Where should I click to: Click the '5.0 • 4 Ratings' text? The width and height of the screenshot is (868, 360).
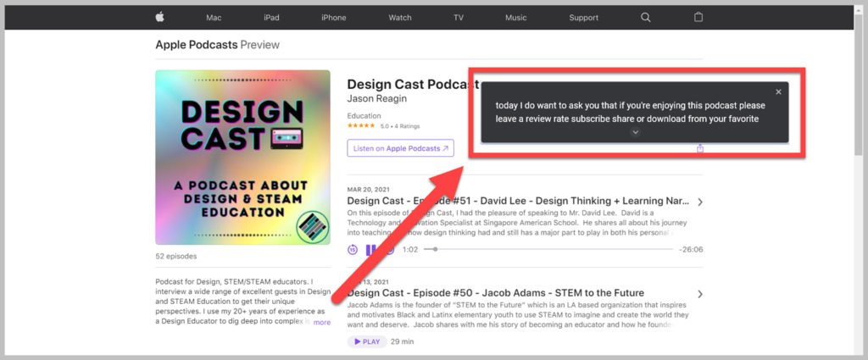click(400, 126)
